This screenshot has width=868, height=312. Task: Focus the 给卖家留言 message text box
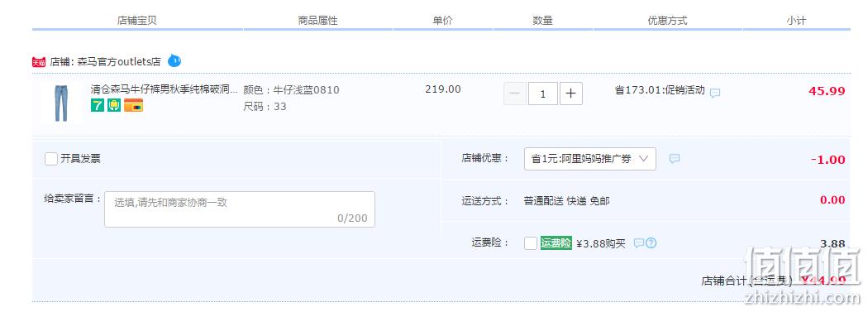[240, 209]
